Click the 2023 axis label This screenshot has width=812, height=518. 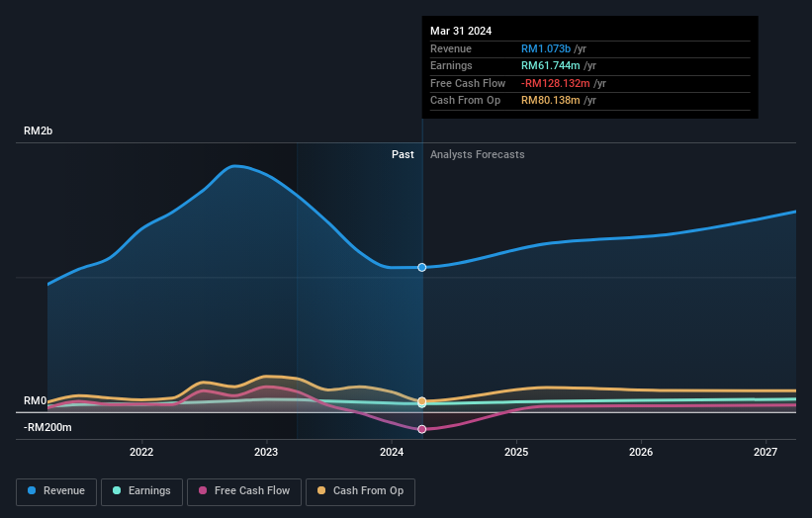(x=266, y=452)
